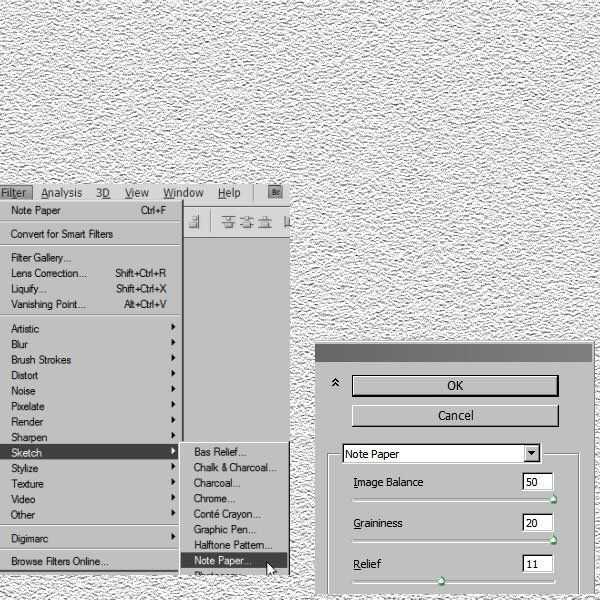Viewport: 600px width, 600px height.
Task: Select Chalk & Charcoal sketch filter
Action: pos(234,468)
